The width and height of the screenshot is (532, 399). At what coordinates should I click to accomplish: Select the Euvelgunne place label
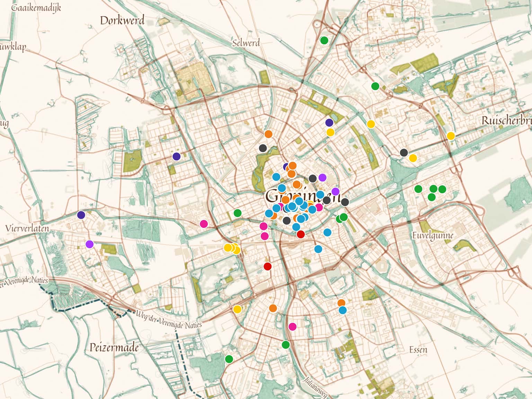[432, 236]
